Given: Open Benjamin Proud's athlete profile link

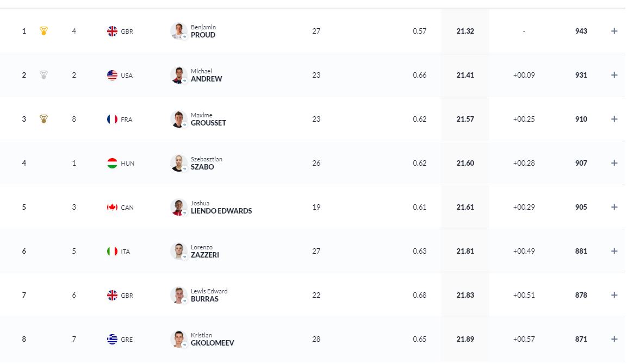Looking at the screenshot, I should [x=203, y=35].
